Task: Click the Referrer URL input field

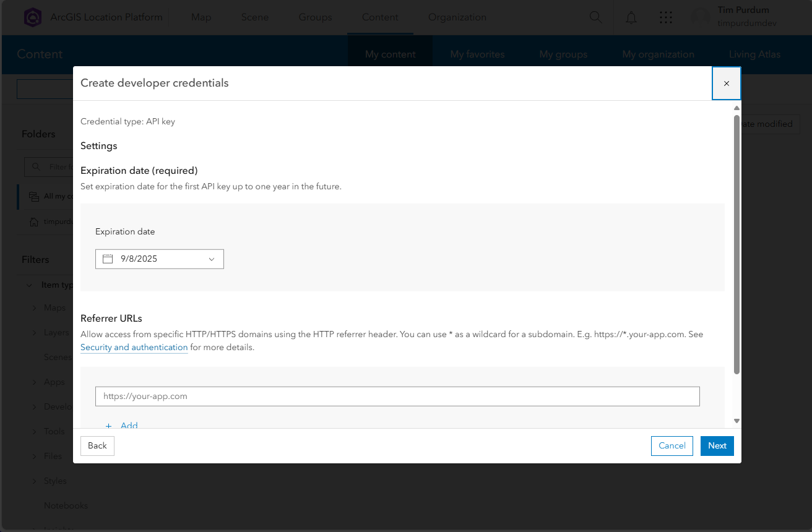Action: [x=397, y=396]
